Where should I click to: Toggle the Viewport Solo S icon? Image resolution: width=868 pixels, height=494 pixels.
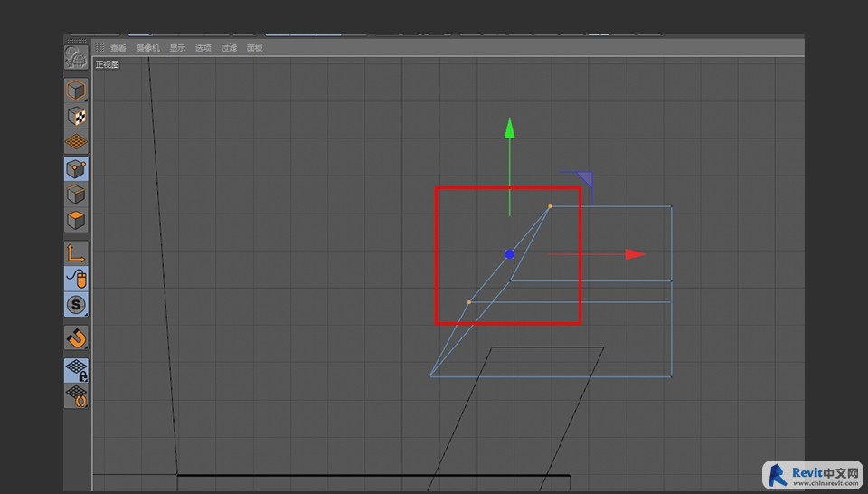click(x=76, y=305)
